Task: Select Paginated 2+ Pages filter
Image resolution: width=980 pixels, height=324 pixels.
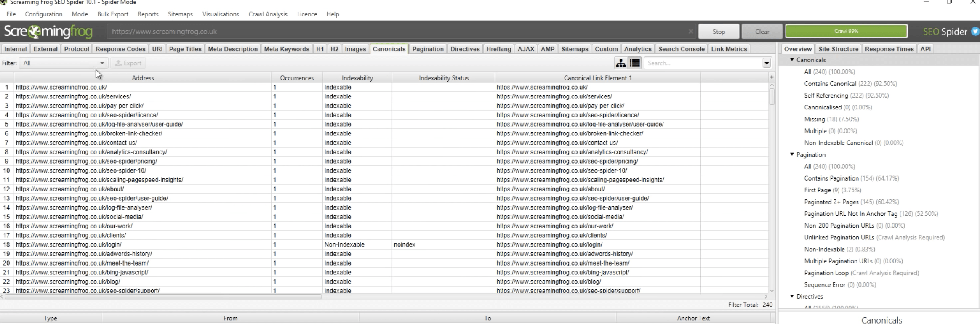Action: pos(852,202)
